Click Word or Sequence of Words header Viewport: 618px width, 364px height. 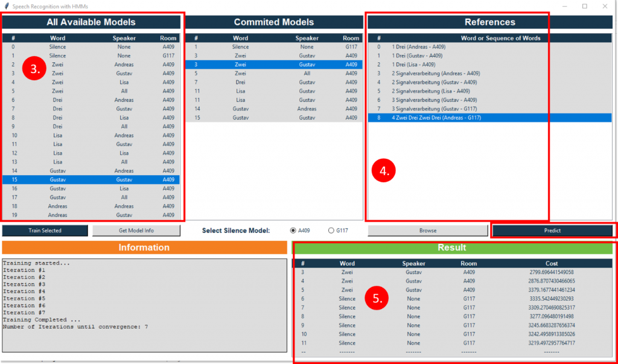point(500,38)
